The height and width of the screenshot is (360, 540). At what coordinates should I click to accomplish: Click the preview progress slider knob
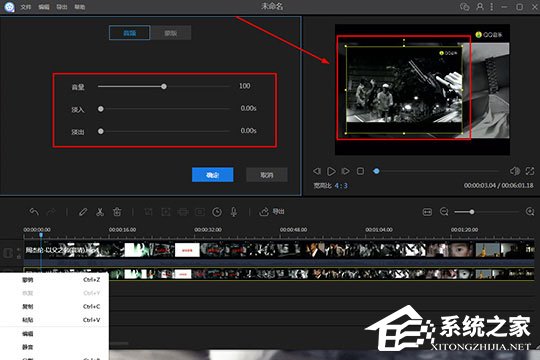click(x=376, y=171)
